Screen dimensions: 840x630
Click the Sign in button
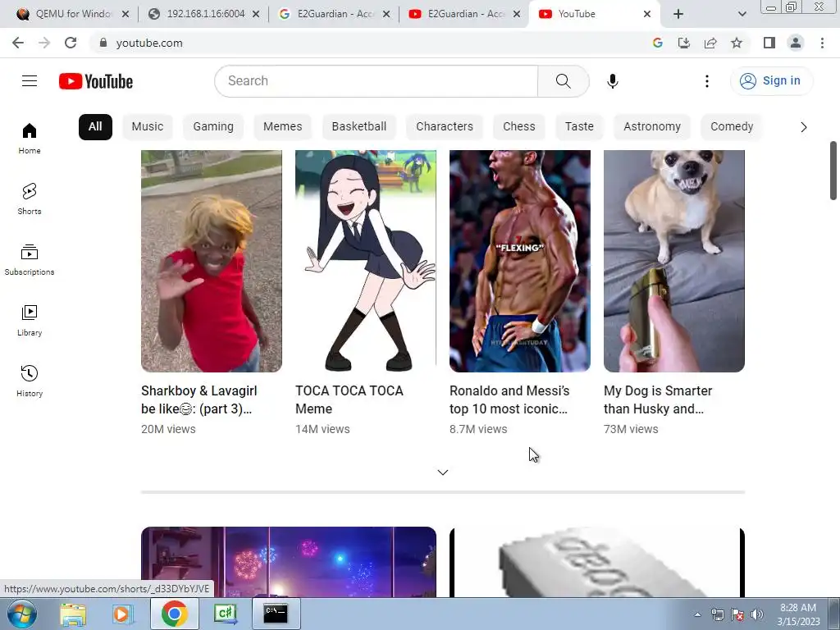coord(771,81)
